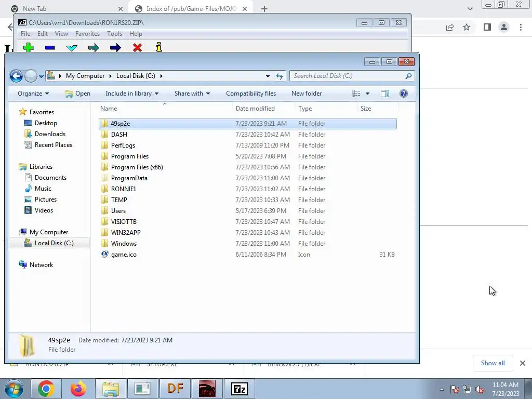The image size is (532, 399).
Task: Open 7-Zip from the taskbar
Action: point(240,389)
